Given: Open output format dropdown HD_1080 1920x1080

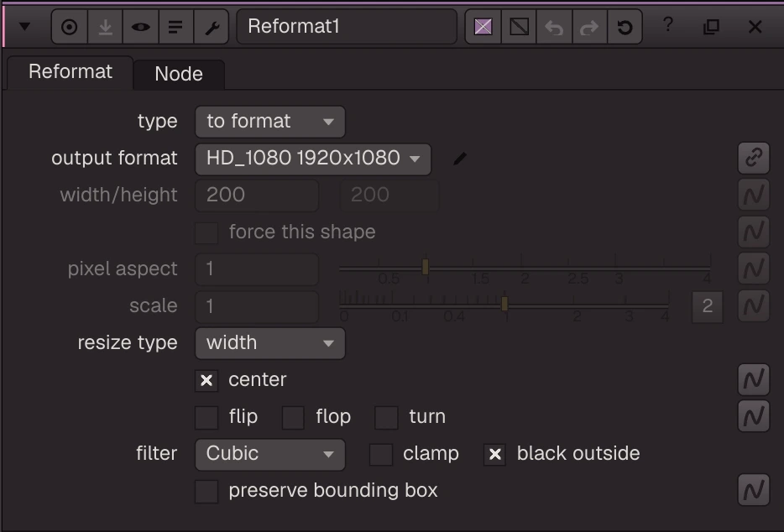Looking at the screenshot, I should point(313,159).
